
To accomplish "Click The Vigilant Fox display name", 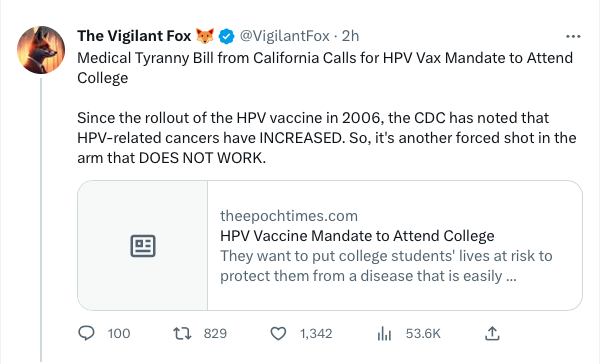I will coord(134,36).
